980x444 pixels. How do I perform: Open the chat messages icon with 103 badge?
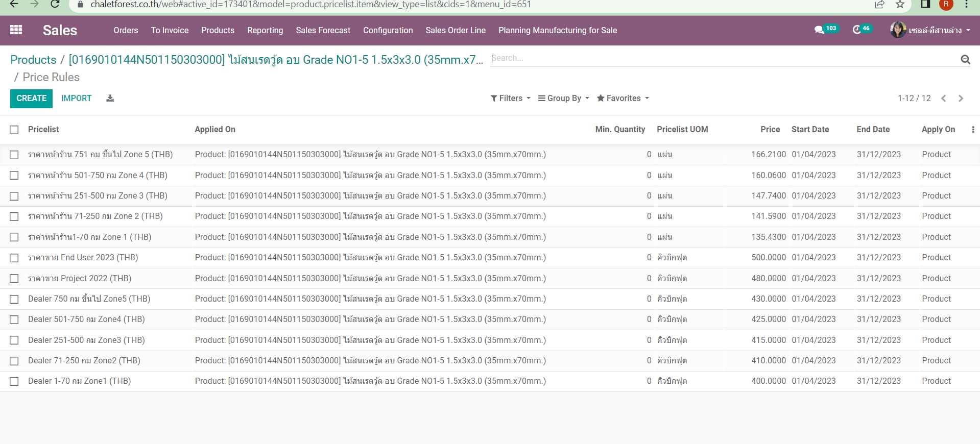tap(819, 30)
